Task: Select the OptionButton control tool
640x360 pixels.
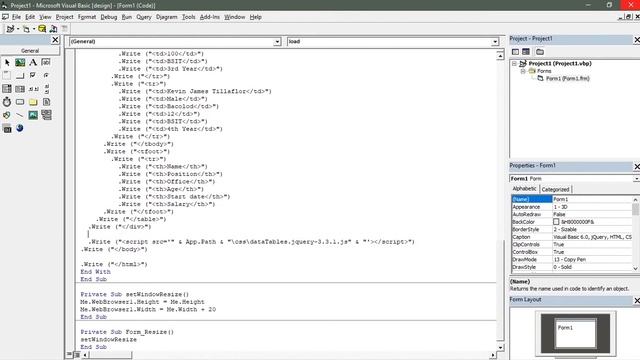Action: [x=46, y=76]
